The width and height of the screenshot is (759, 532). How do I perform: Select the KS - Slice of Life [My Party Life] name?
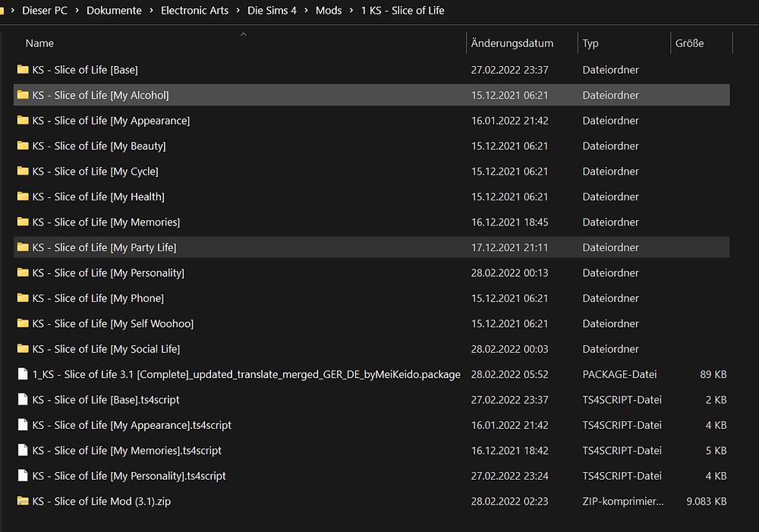[x=105, y=248]
